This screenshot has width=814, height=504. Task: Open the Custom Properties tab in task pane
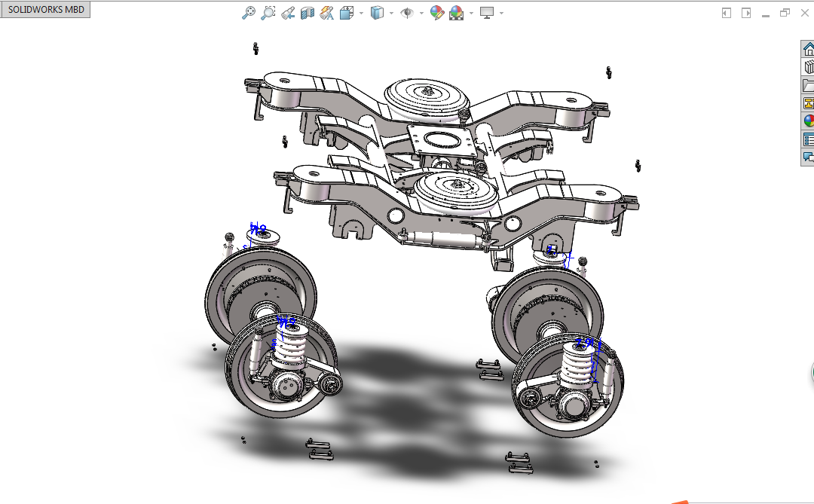808,139
